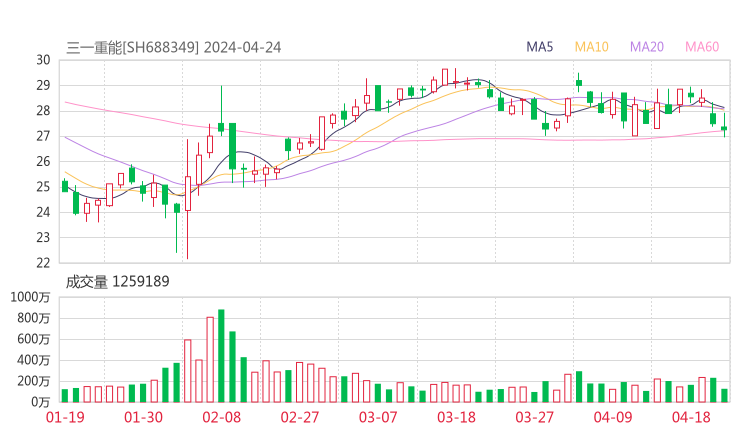Click the price axis label 29
This screenshot has width=740, height=440.
pyautogui.click(x=43, y=85)
